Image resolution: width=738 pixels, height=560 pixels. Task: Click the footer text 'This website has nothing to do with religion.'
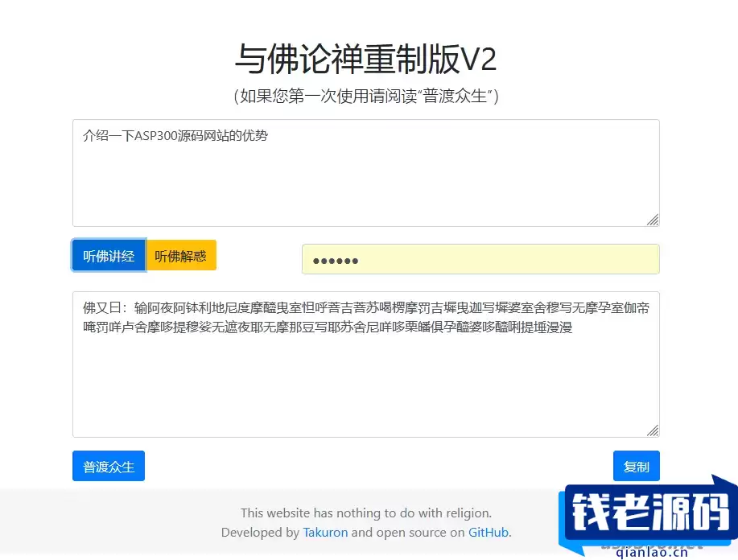coord(365,513)
